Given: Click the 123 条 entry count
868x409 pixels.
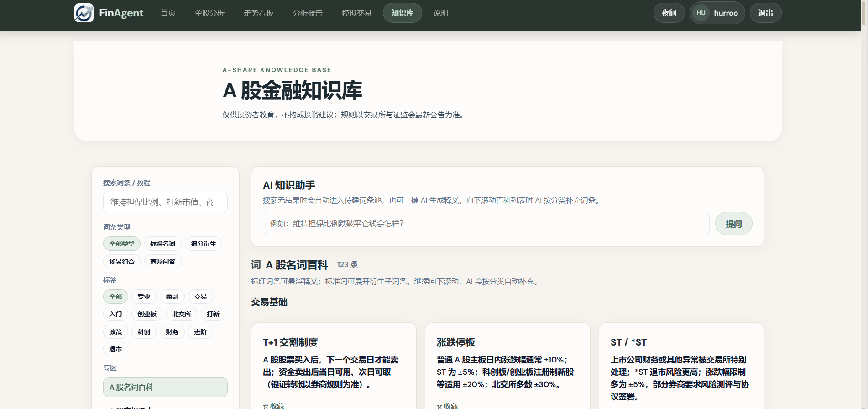Looking at the screenshot, I should click(x=347, y=265).
